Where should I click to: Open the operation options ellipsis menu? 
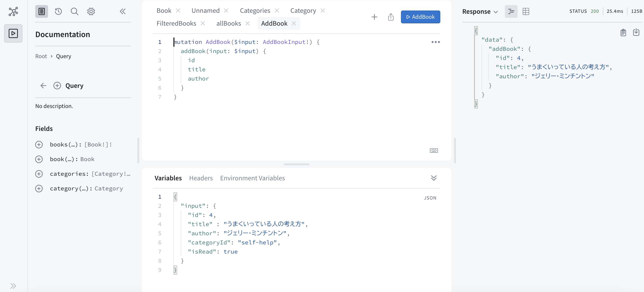[436, 42]
